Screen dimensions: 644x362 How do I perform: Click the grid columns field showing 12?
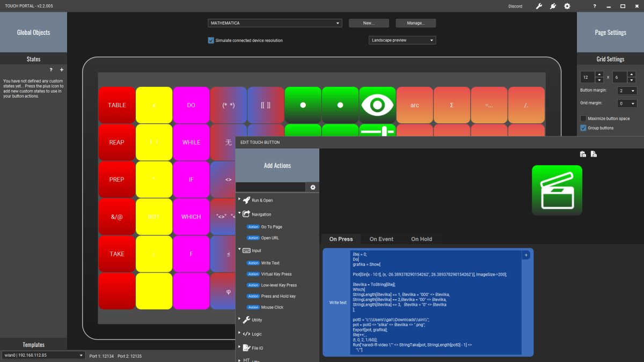588,77
